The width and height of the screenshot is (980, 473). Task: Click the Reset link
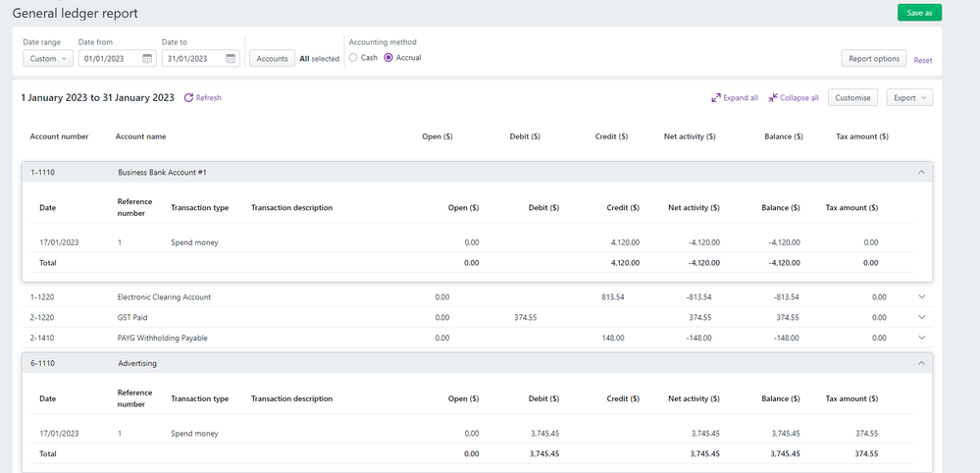click(x=922, y=60)
